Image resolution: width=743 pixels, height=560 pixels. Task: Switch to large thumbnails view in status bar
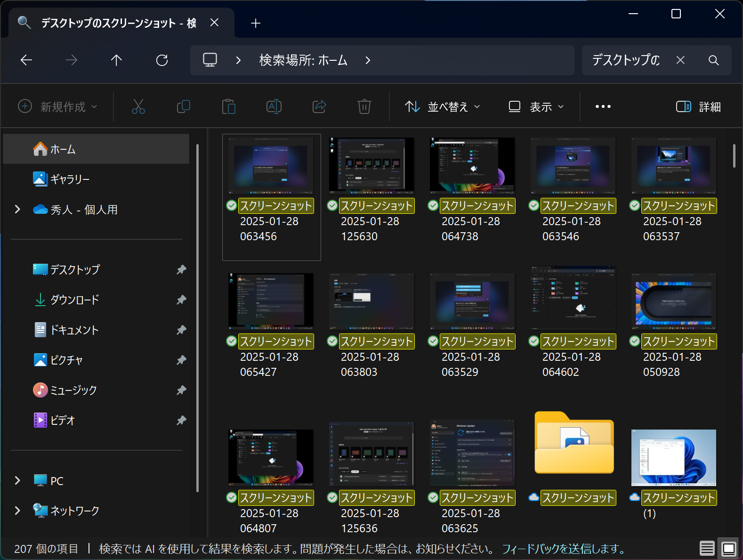coord(729,548)
